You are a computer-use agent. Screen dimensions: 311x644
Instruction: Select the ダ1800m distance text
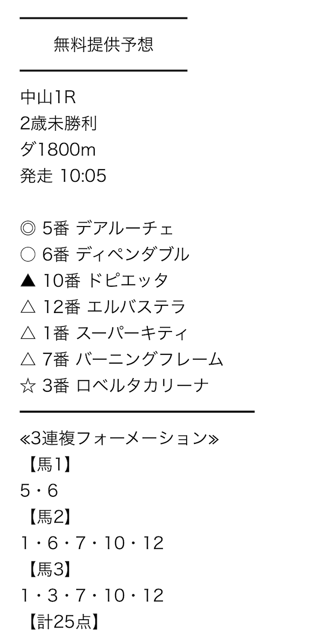click(58, 150)
